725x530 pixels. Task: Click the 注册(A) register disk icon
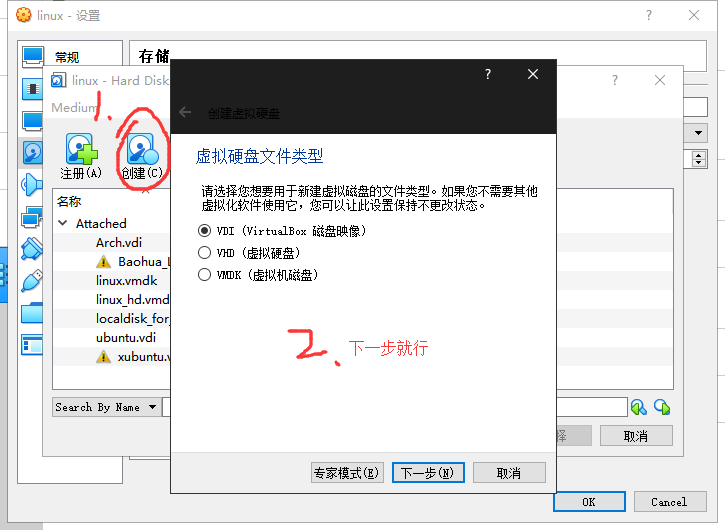pyautogui.click(x=81, y=151)
